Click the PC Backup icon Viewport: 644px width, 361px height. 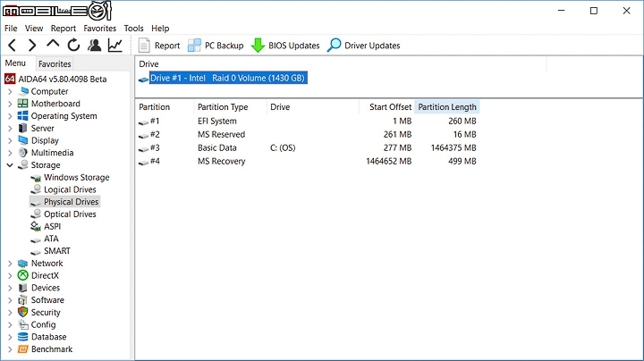tap(194, 46)
